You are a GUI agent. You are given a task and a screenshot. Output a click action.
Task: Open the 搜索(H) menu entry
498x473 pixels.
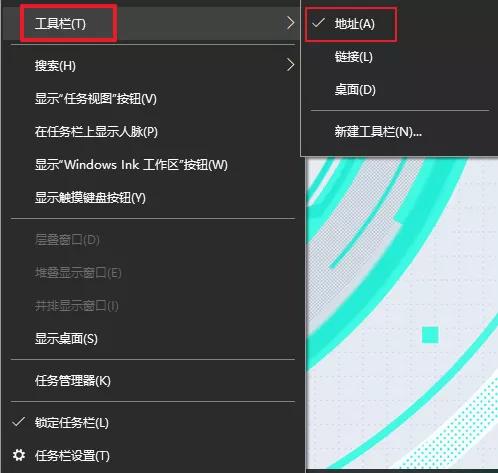(153, 65)
